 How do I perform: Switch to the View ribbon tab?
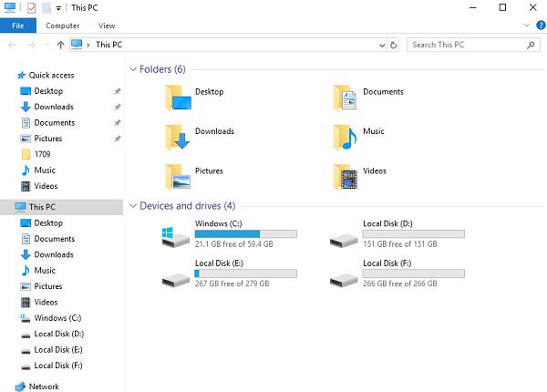[107, 26]
